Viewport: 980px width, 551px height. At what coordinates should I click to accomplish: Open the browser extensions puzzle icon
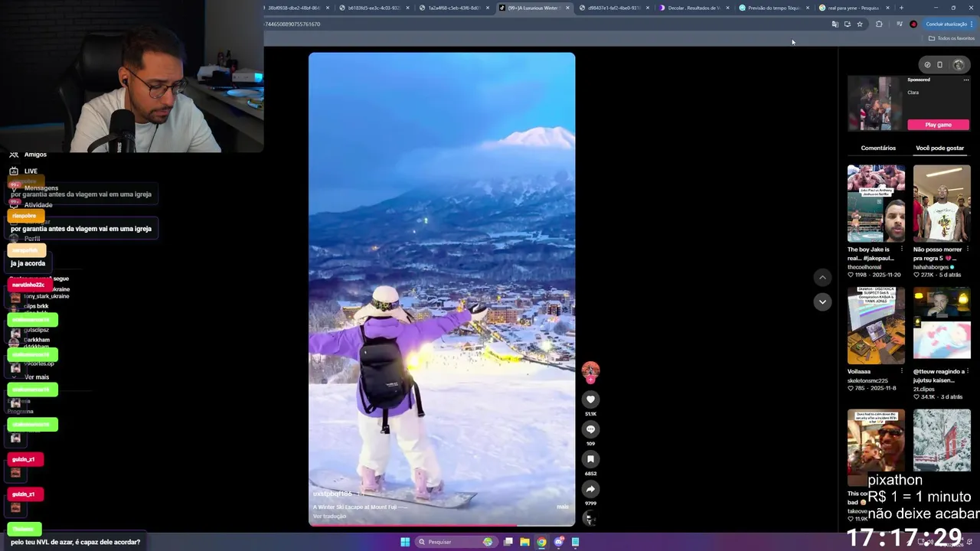(x=879, y=24)
